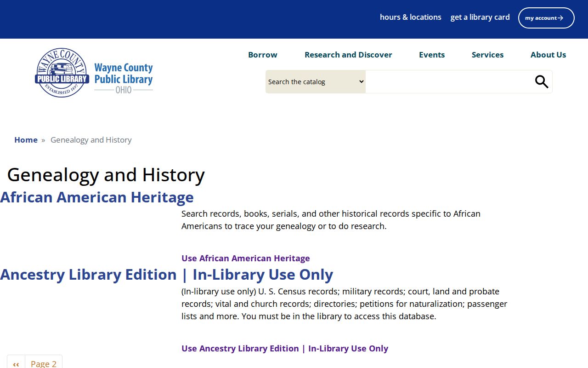Click 'get a library card' link

[x=480, y=17]
